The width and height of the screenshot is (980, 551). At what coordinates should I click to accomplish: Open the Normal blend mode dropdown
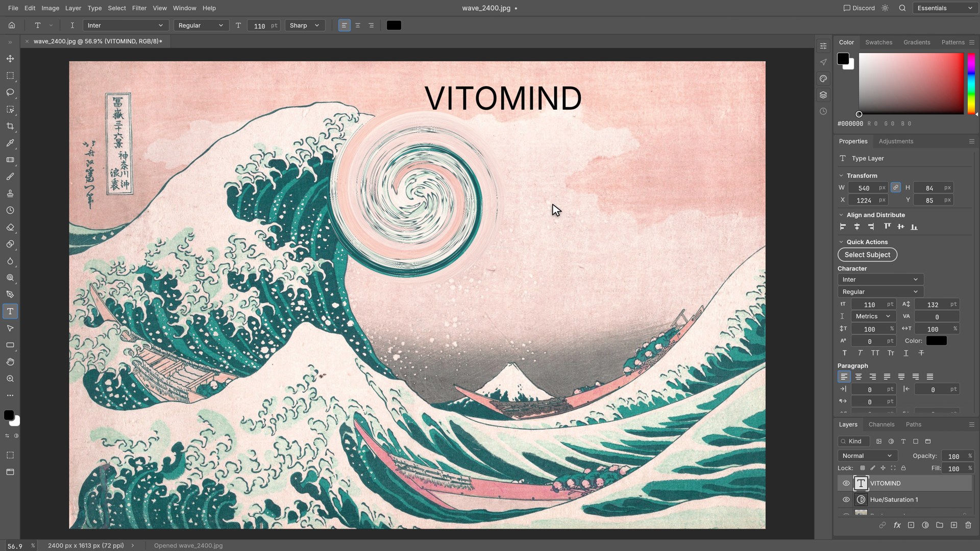[x=867, y=456]
